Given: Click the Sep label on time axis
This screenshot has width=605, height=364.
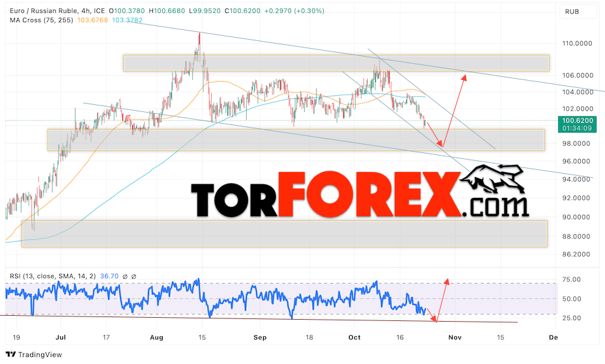Looking at the screenshot, I should coord(260,337).
